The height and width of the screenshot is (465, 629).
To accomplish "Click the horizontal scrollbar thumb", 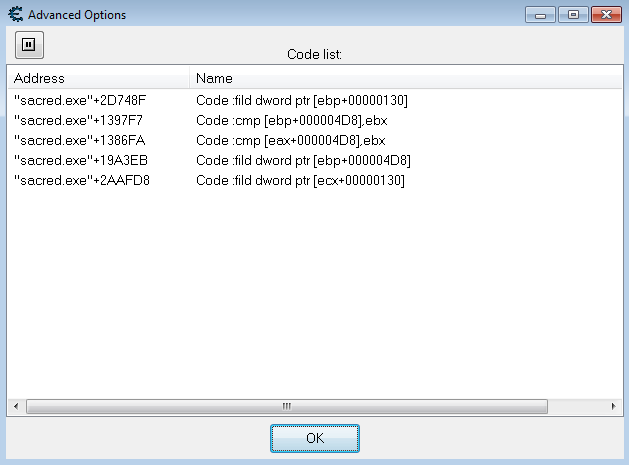I will (x=287, y=406).
